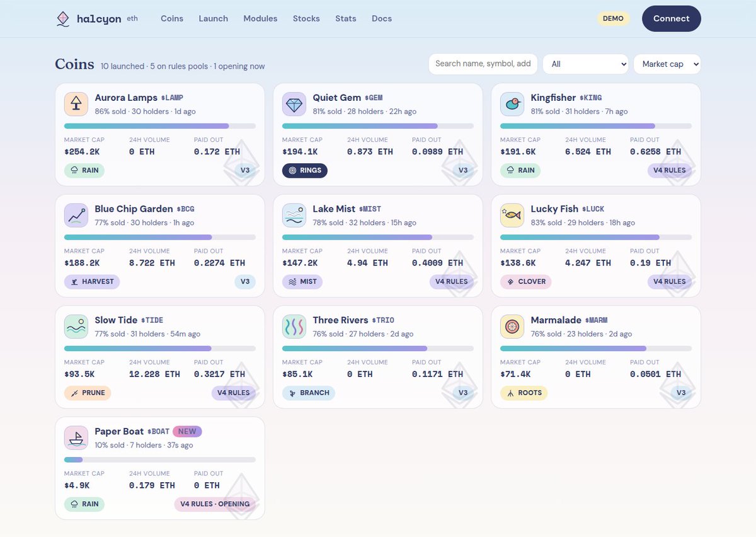
Task: Focus the search name, symbol field
Action: [x=483, y=64]
